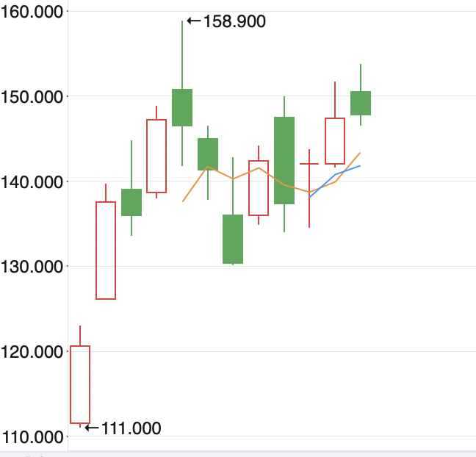Screen dimensions: 476x457
Task: Click the small green candle between the early red candles
Action: [x=131, y=202]
